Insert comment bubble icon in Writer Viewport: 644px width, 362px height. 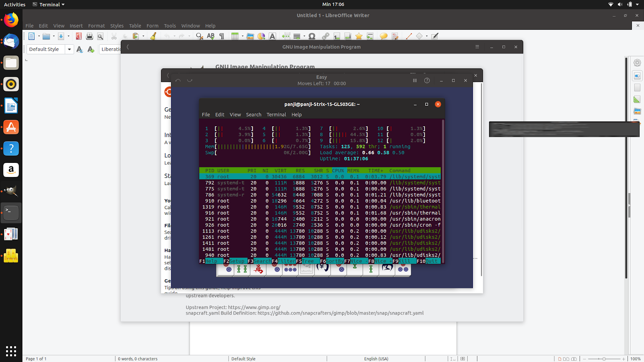coord(384,36)
